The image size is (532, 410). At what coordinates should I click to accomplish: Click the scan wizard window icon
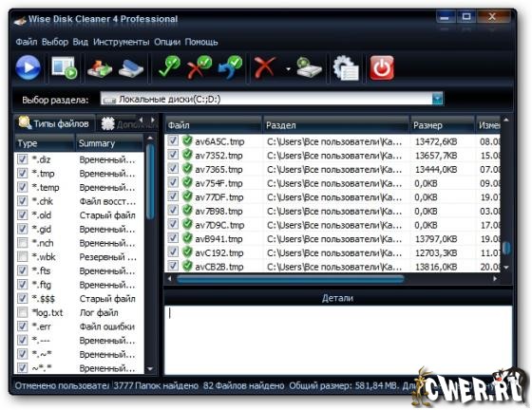coord(65,67)
